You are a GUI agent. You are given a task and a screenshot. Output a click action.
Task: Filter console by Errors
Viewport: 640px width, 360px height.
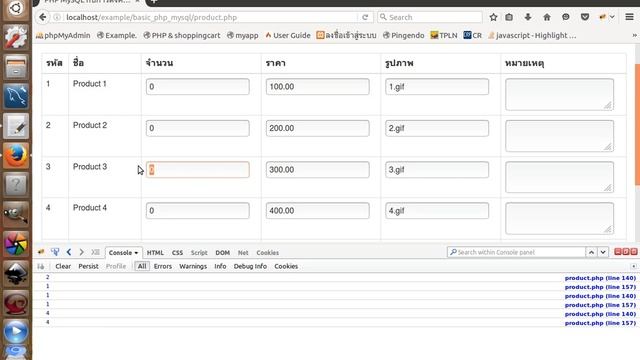pyautogui.click(x=162, y=266)
